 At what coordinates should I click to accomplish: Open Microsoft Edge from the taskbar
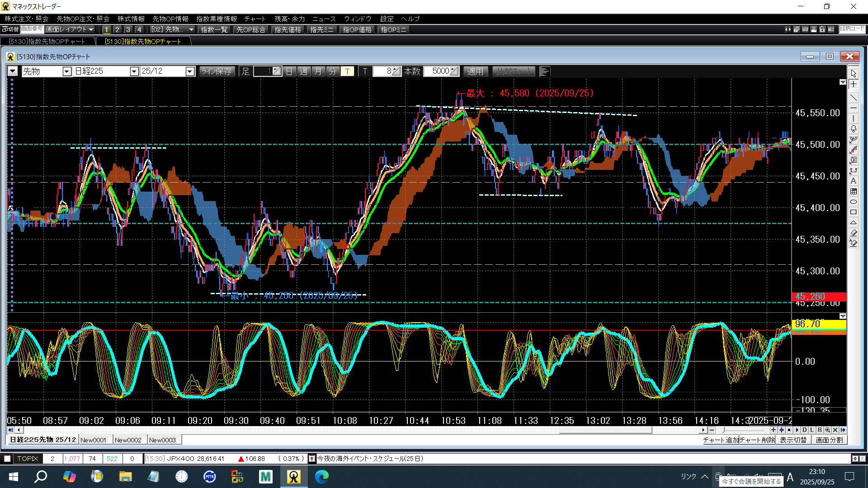coord(321,477)
